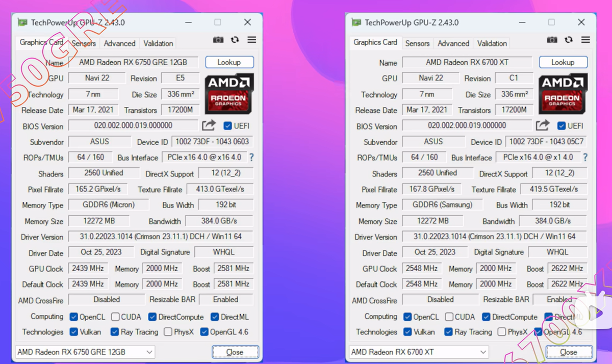The height and width of the screenshot is (364, 612).
Task: Uncheck Ray Tracing on the RX 6750 GRE window
Action: pos(114,332)
